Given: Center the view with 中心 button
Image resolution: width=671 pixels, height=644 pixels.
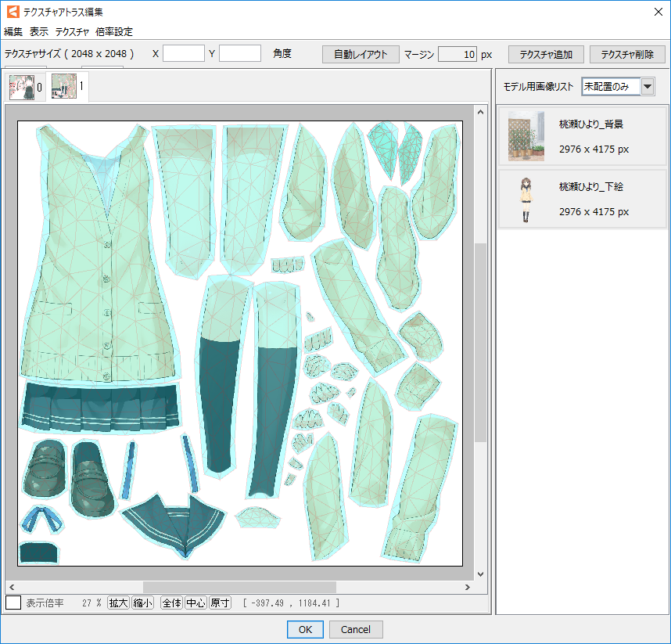Looking at the screenshot, I should [x=196, y=603].
